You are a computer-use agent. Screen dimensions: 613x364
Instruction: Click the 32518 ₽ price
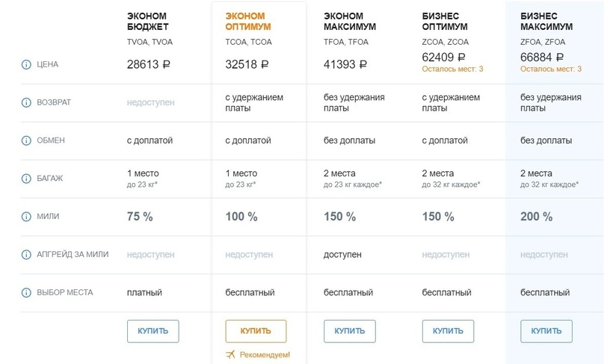[x=247, y=65]
